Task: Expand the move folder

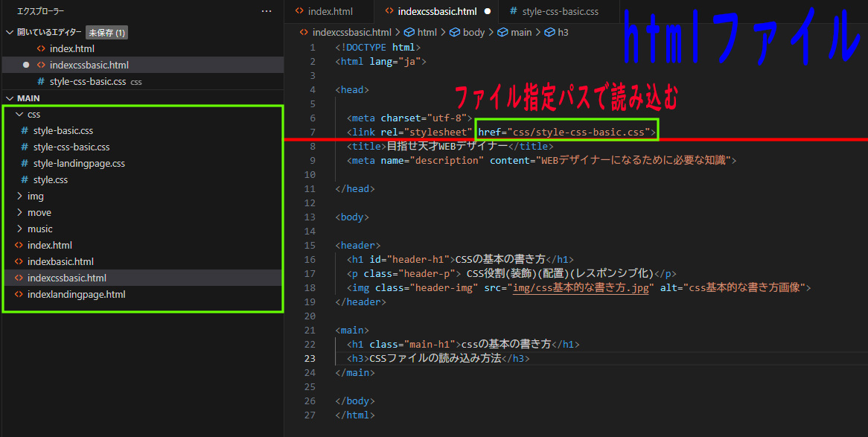Action: pyautogui.click(x=19, y=213)
